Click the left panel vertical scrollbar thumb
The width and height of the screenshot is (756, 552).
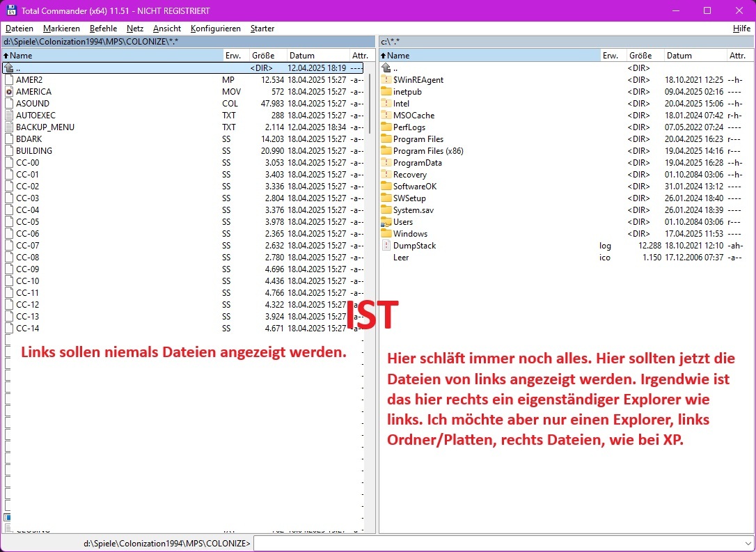pyautogui.click(x=370, y=104)
